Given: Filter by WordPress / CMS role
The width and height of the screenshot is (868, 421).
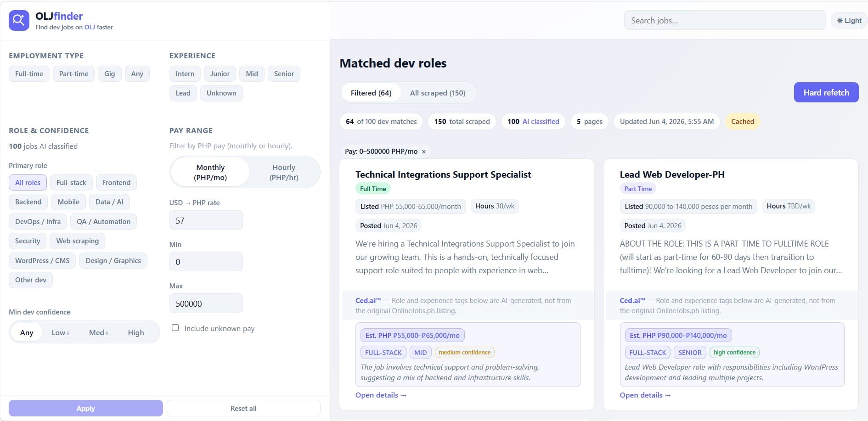Looking at the screenshot, I should click(42, 261).
